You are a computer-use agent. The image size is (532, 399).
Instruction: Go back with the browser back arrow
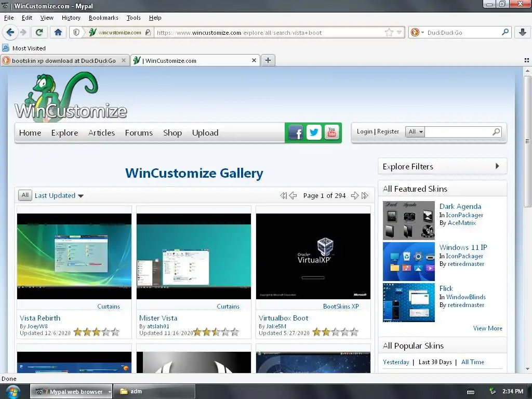coord(10,33)
